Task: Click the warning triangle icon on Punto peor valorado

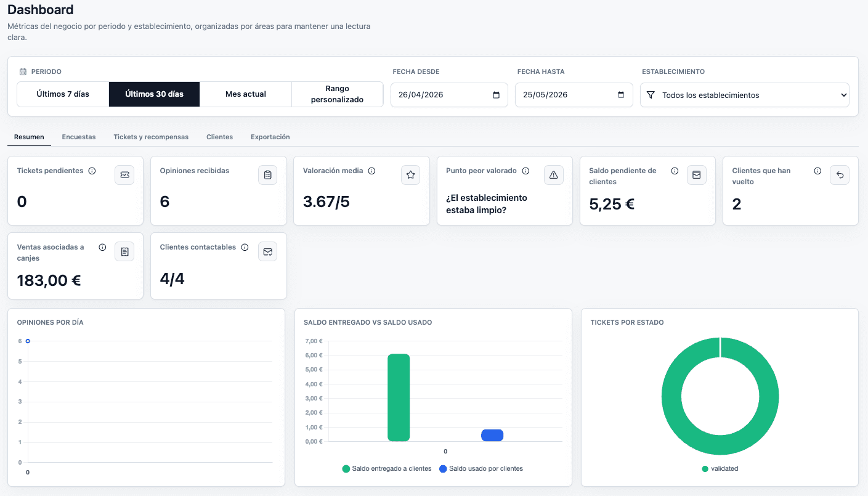Action: pyautogui.click(x=553, y=175)
